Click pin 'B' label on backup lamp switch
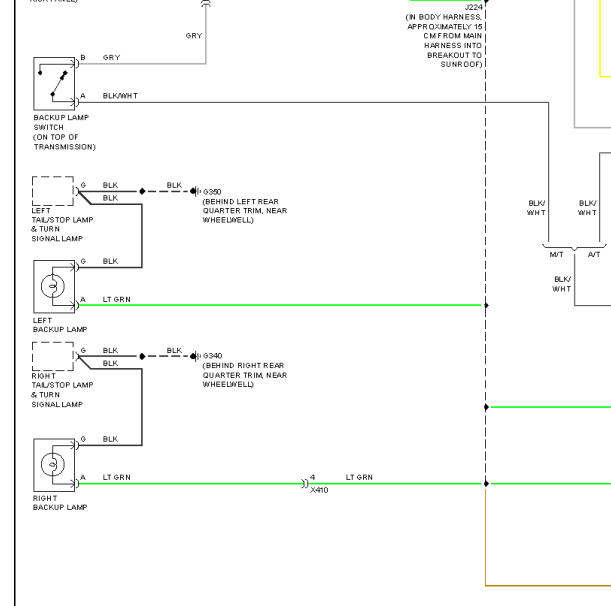 [83, 57]
